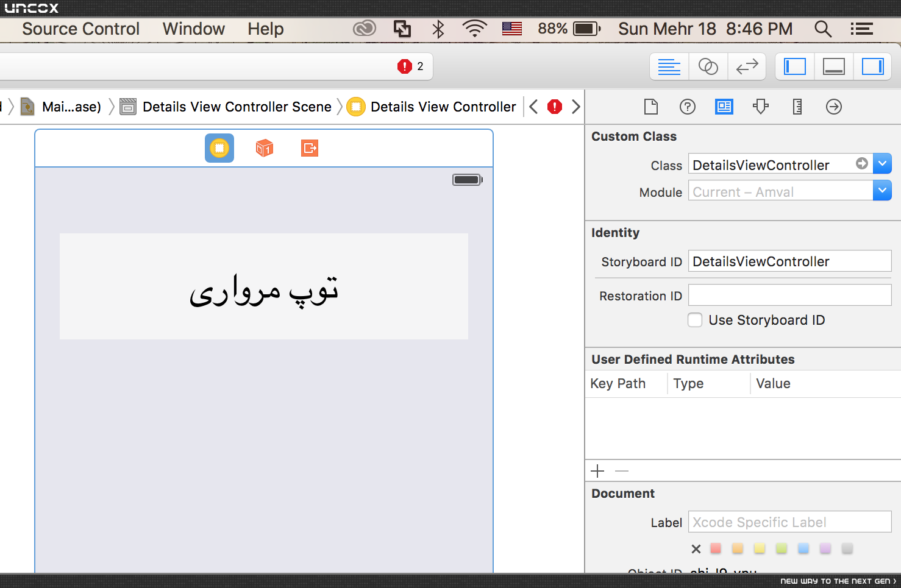Pick the gray label color swatch
Screen dimensions: 901x588
847,548
